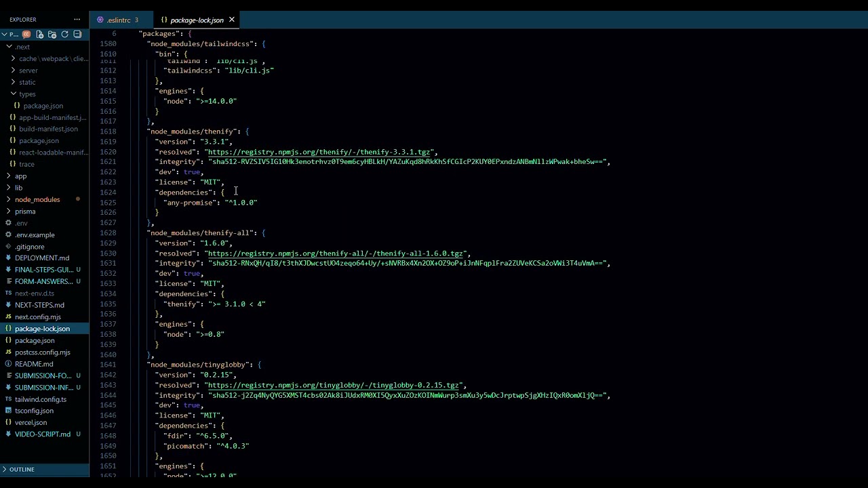
Task: Open the .env.example file
Action: tap(35, 235)
